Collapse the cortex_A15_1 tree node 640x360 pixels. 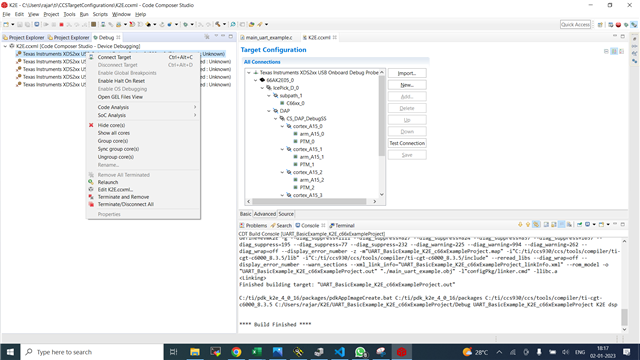(282, 149)
